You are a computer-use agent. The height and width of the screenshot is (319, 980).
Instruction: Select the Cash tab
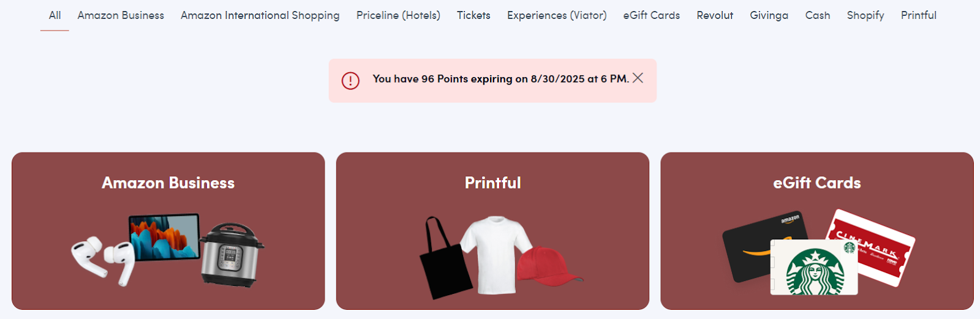coord(817,15)
